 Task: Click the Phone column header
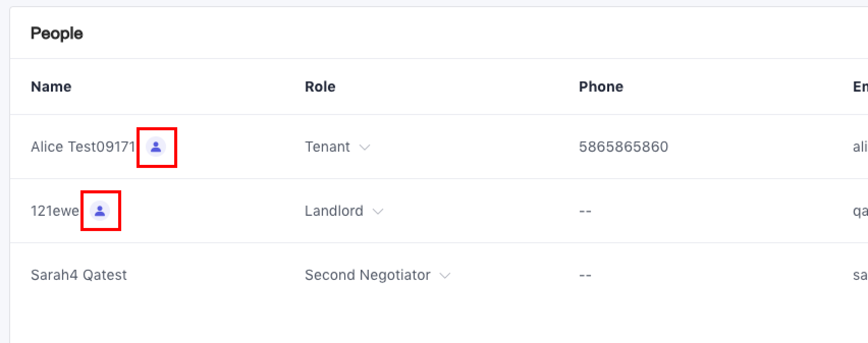pos(601,87)
